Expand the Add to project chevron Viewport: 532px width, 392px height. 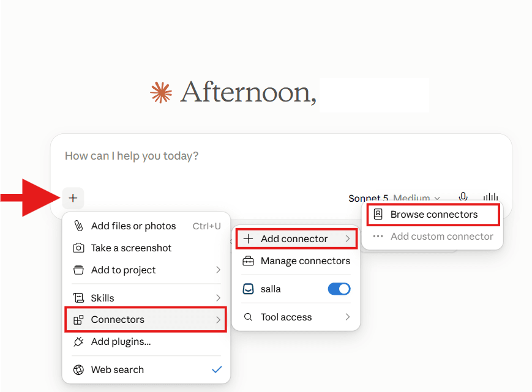point(219,270)
